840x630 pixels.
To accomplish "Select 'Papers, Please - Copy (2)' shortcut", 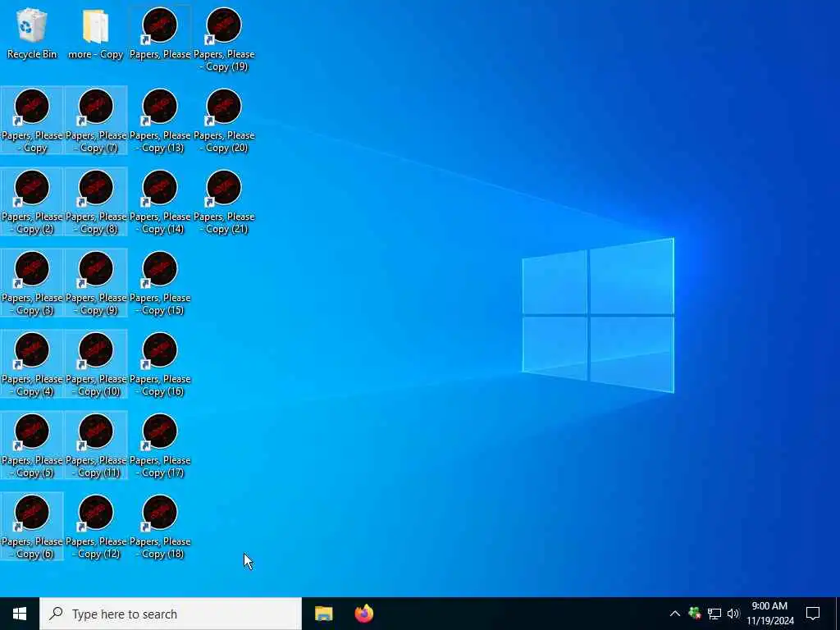I will click(x=32, y=202).
